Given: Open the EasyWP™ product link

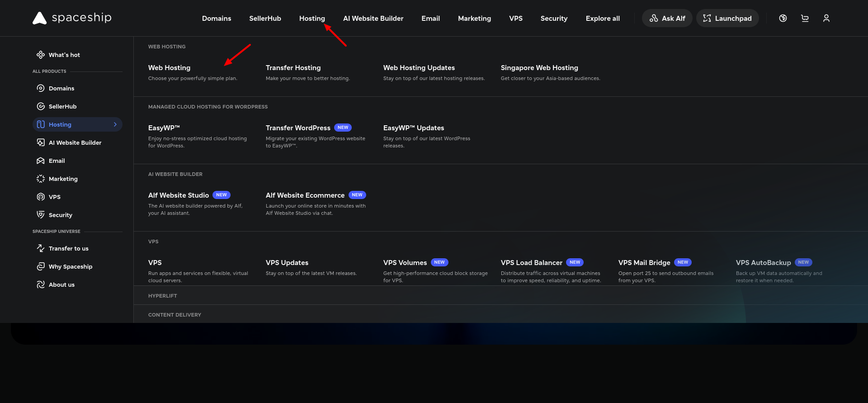Looking at the screenshot, I should point(164,128).
